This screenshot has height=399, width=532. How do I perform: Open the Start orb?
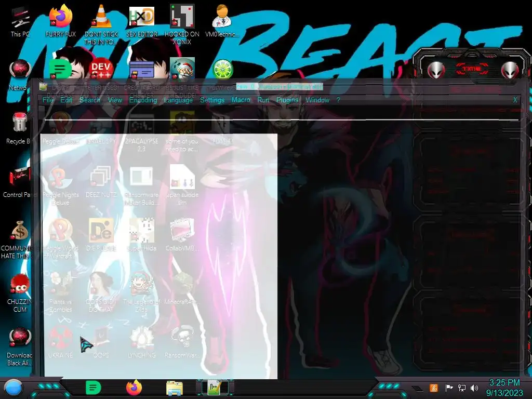(x=14, y=388)
